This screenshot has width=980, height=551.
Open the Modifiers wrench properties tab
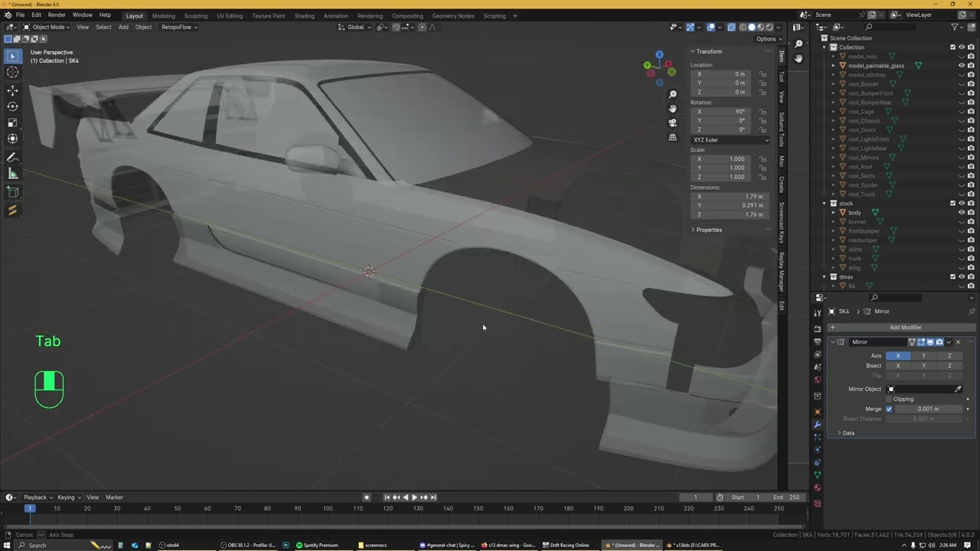[817, 424]
